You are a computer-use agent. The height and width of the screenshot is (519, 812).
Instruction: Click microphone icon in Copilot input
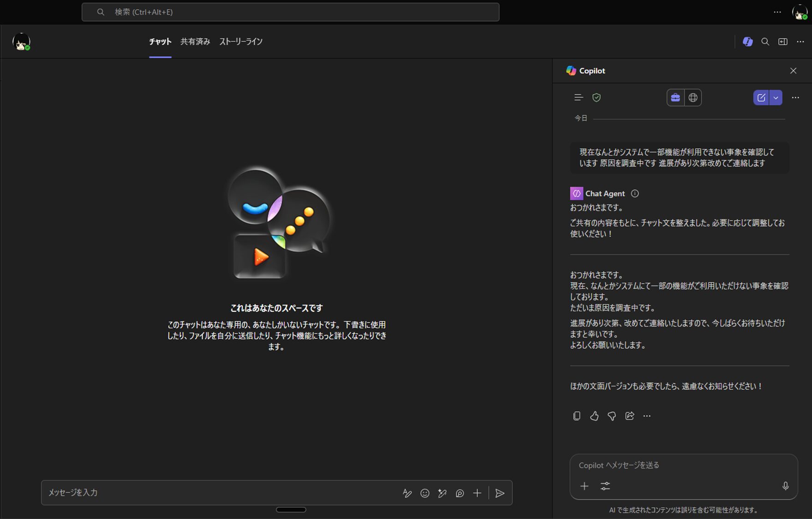pyautogui.click(x=785, y=486)
